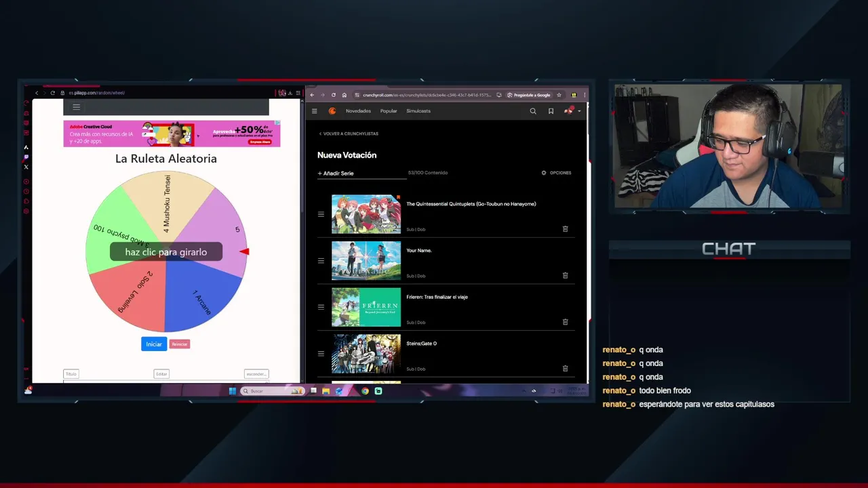Open Frieren thumbnail
The image size is (868, 488).
coord(366,307)
